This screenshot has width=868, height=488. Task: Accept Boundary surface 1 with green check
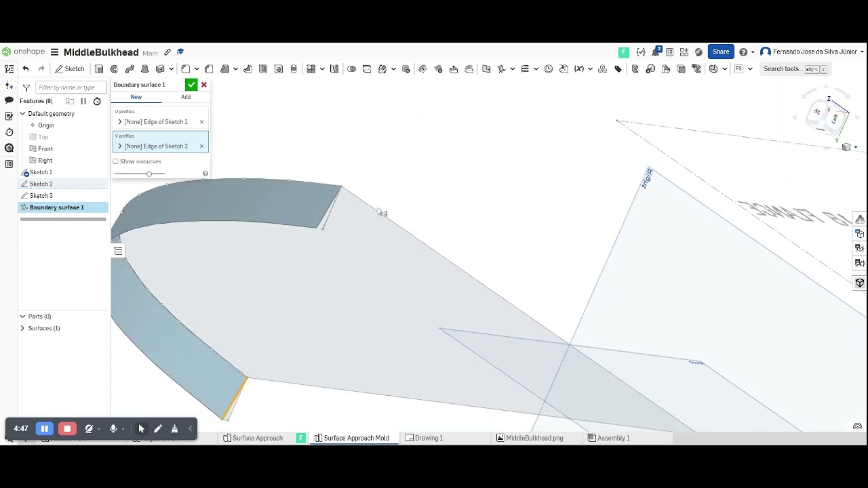click(191, 85)
